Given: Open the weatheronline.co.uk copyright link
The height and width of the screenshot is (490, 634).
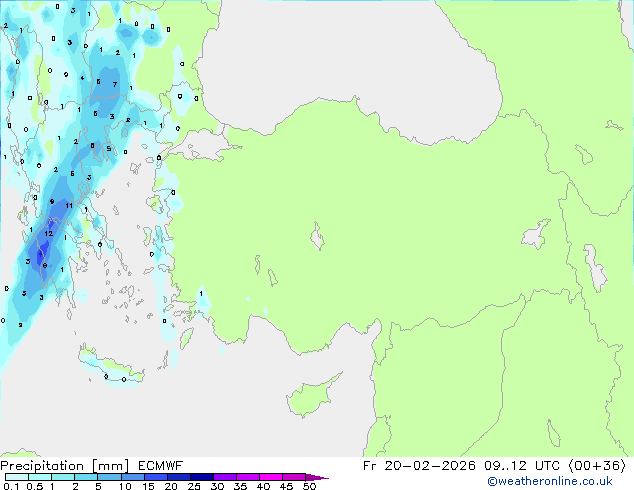Looking at the screenshot, I should point(550,481).
